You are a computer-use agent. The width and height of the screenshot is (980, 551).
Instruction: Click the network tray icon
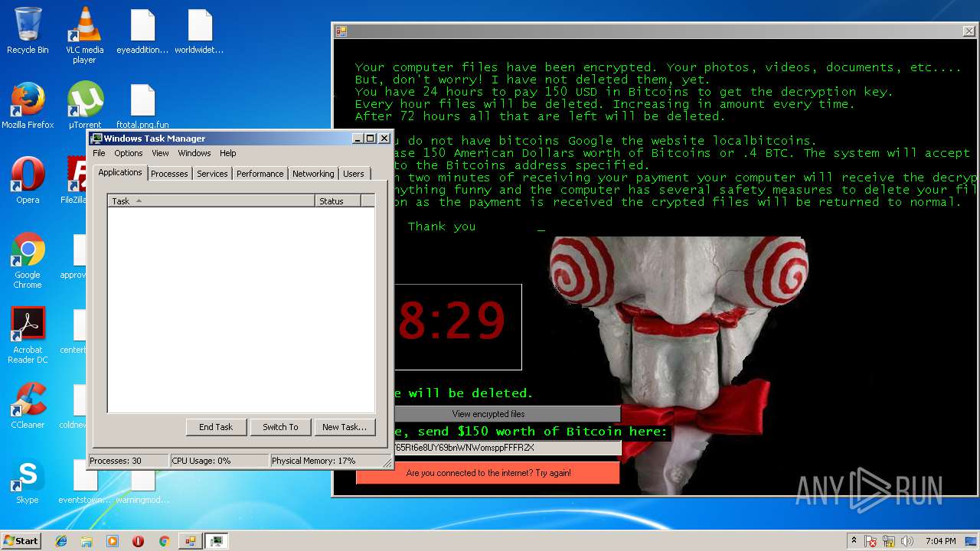[x=890, y=541]
